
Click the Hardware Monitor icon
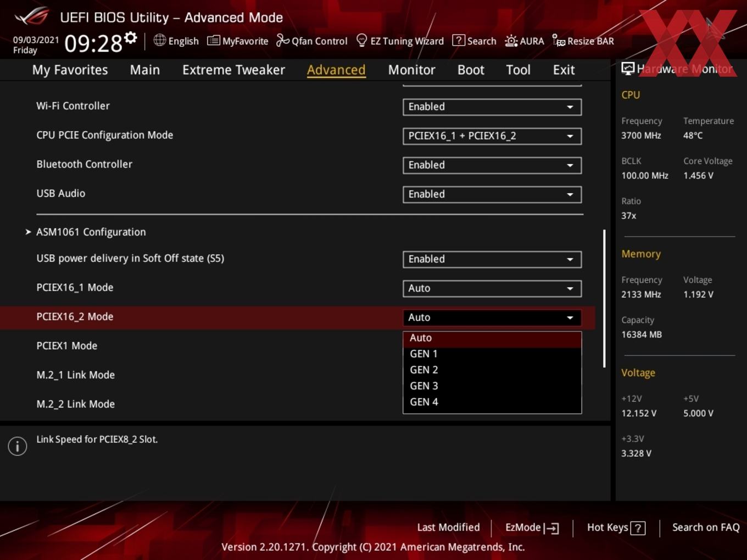(x=628, y=68)
